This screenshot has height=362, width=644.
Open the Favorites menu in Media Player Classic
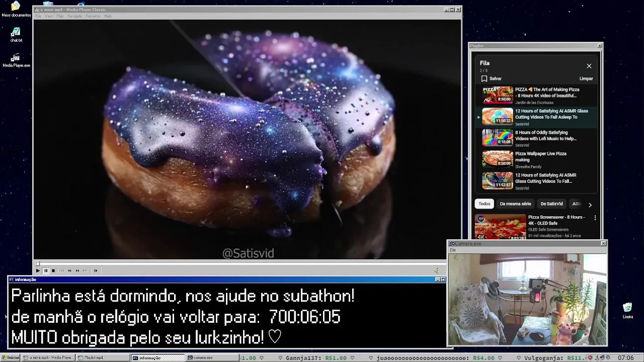click(x=93, y=16)
